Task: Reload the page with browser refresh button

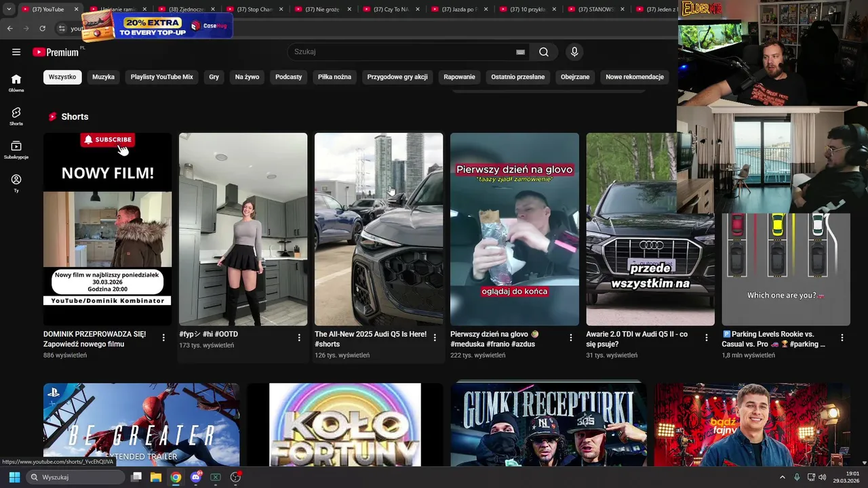Action: tap(42, 28)
